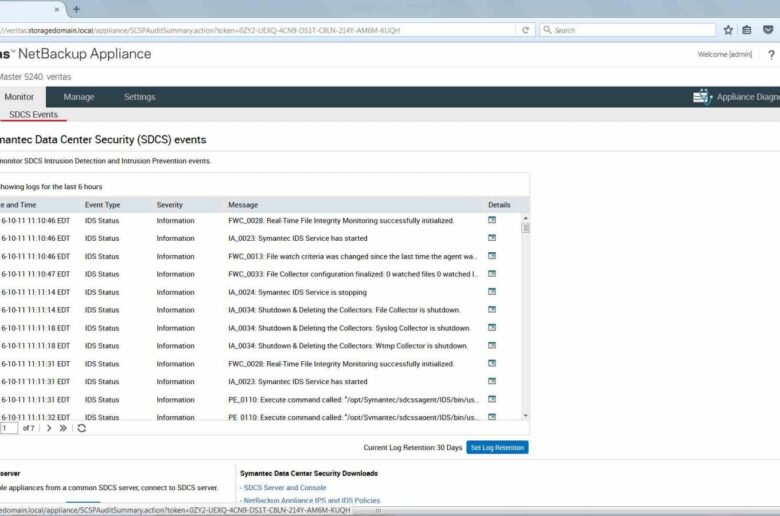Screen dimensions: 780x516
Task: Select 'FWC_0033: File Collector configuration finalized' message
Action: [x=353, y=274]
